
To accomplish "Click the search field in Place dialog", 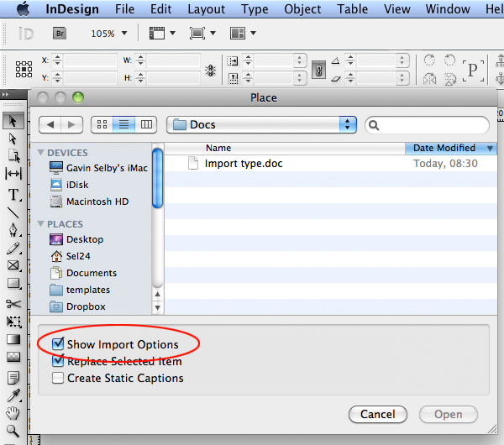I will (x=428, y=124).
